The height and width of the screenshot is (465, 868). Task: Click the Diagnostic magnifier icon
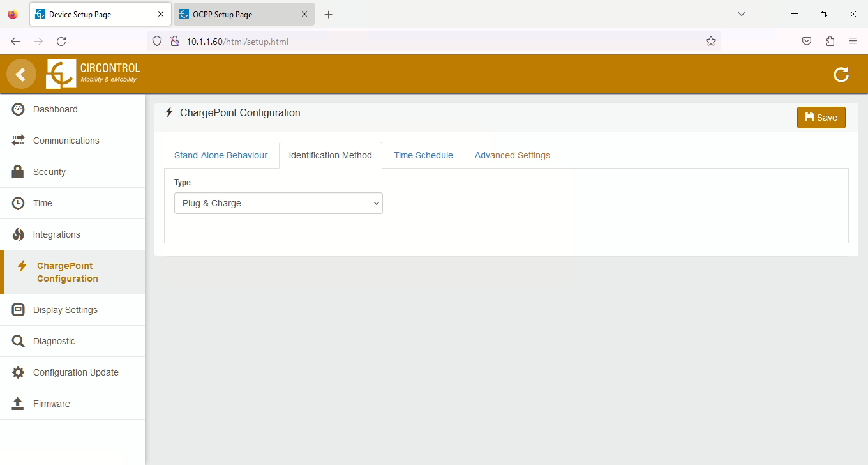(x=18, y=341)
